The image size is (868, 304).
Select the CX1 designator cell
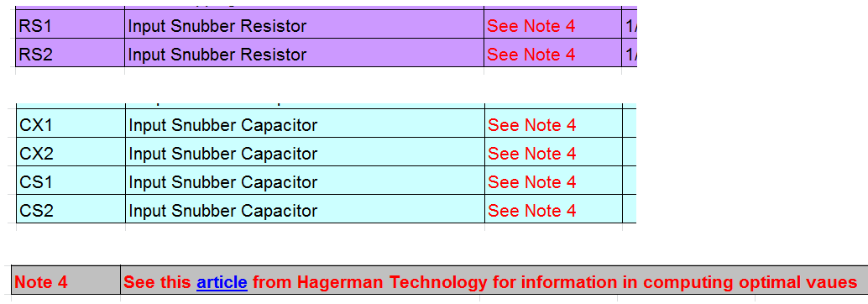(71, 123)
